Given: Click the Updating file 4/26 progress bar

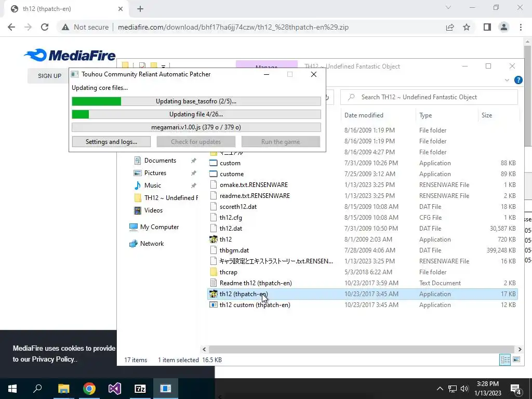Looking at the screenshot, I should (x=196, y=114).
